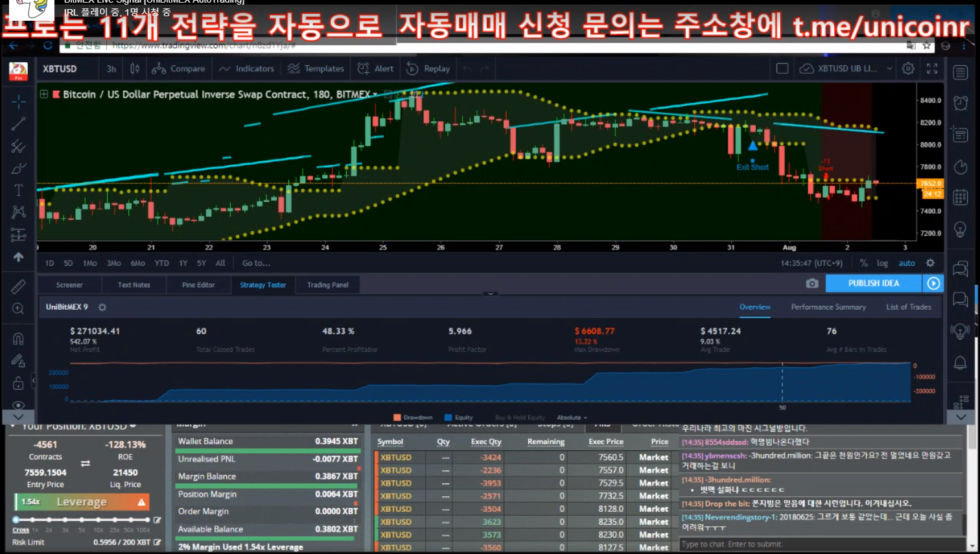The width and height of the screenshot is (980, 554).
Task: Open the chart layout selector square
Action: coord(782,69)
